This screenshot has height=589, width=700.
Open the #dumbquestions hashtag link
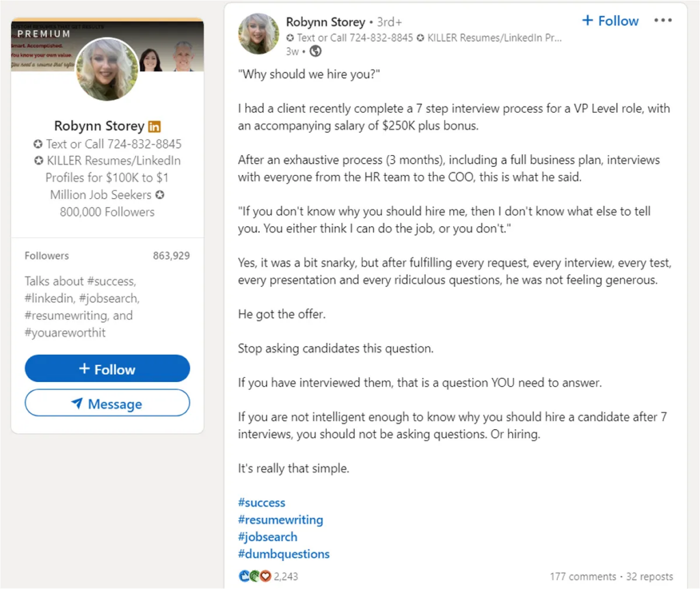coord(284,553)
